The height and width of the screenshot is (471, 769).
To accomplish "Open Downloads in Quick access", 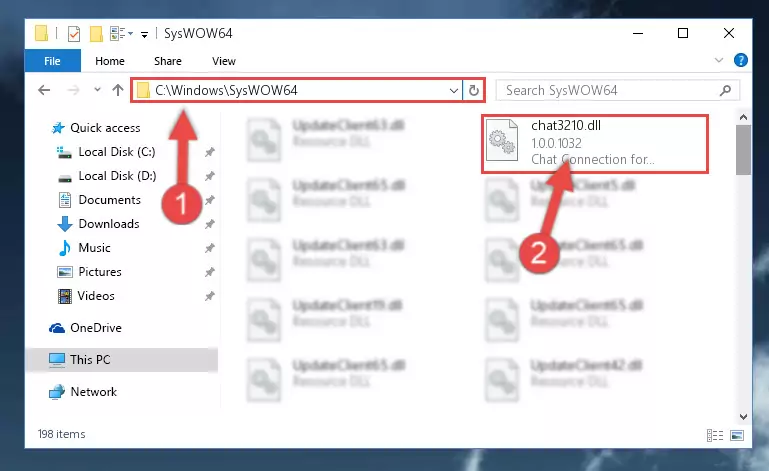I will pos(109,224).
